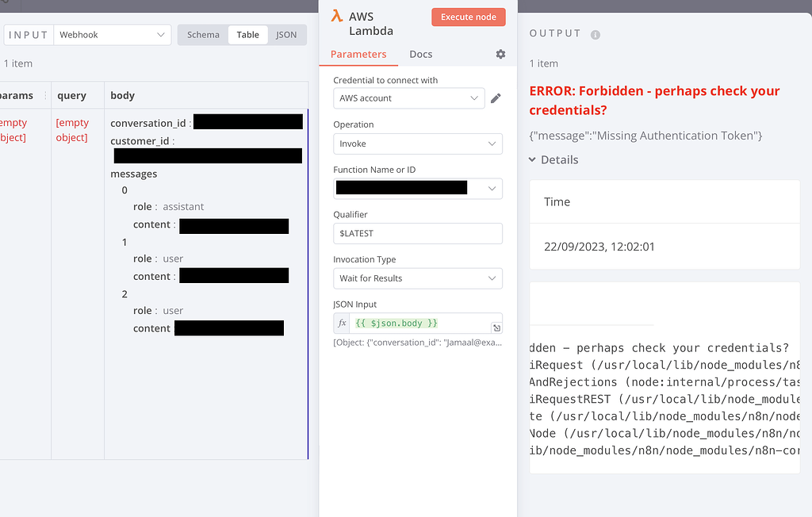Viewport: 812px width, 517px height.
Task: Select the Parameters tab
Action: (x=358, y=54)
